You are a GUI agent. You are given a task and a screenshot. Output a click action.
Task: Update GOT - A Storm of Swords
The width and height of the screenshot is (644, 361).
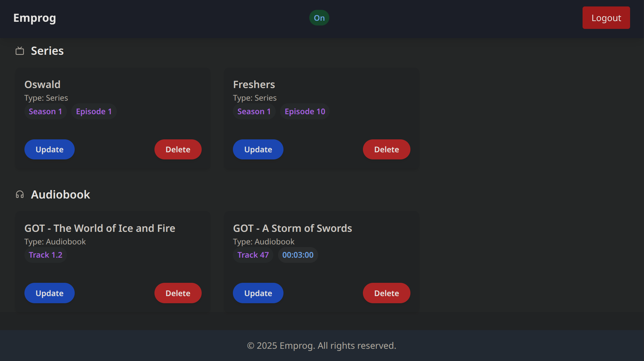coord(258,293)
